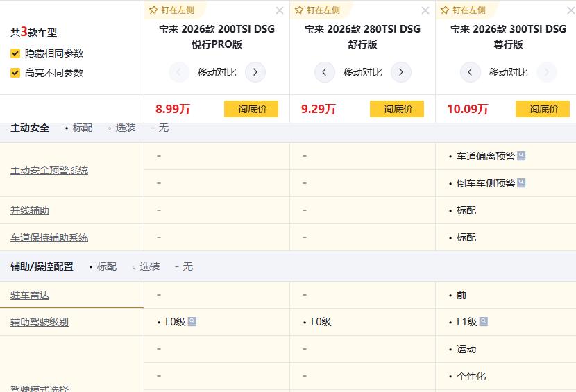The width and height of the screenshot is (576, 392).
Task: Open the 倒车车侧预警 detail icon
Action: pos(521,183)
